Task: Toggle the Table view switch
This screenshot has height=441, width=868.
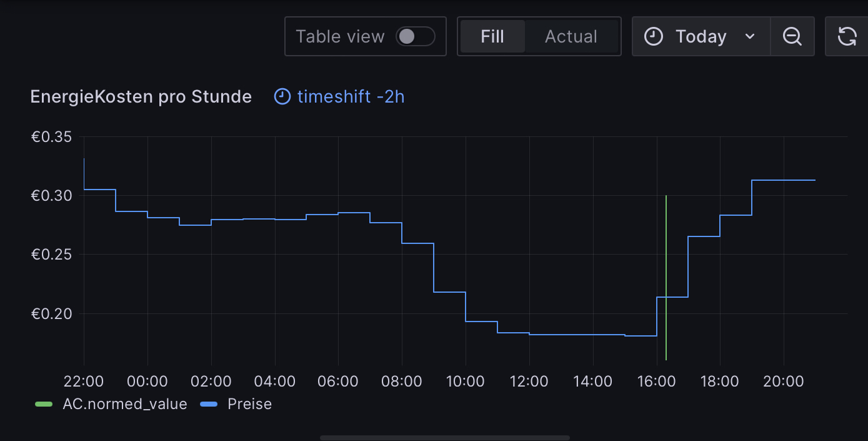Action: pyautogui.click(x=415, y=36)
